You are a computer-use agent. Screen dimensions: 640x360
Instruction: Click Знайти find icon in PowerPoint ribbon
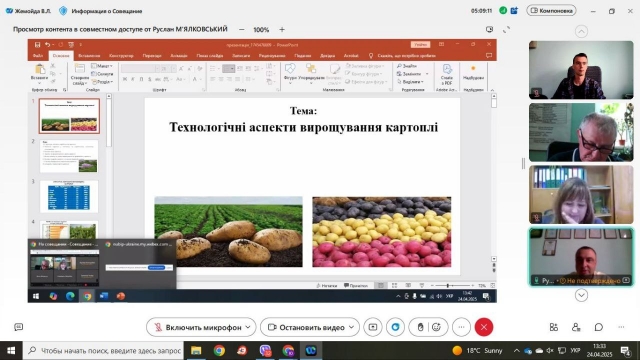(x=407, y=66)
